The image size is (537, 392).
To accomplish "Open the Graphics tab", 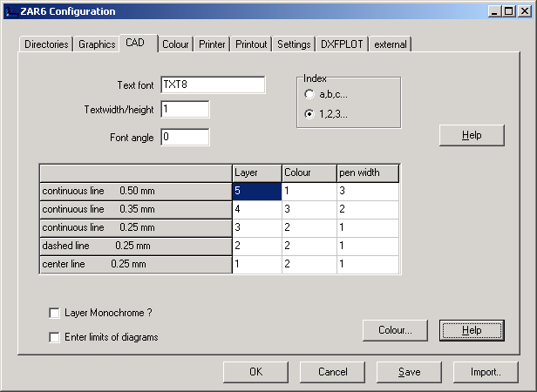I will click(x=97, y=44).
